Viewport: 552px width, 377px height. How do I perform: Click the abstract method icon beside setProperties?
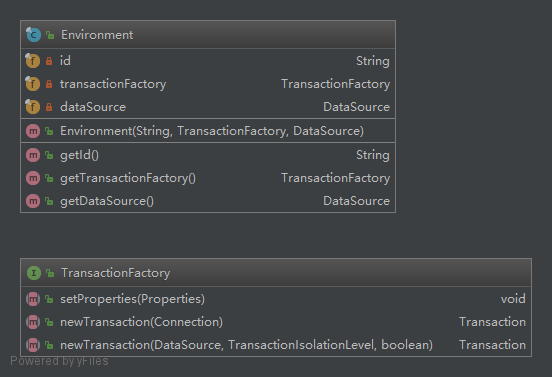(x=33, y=299)
